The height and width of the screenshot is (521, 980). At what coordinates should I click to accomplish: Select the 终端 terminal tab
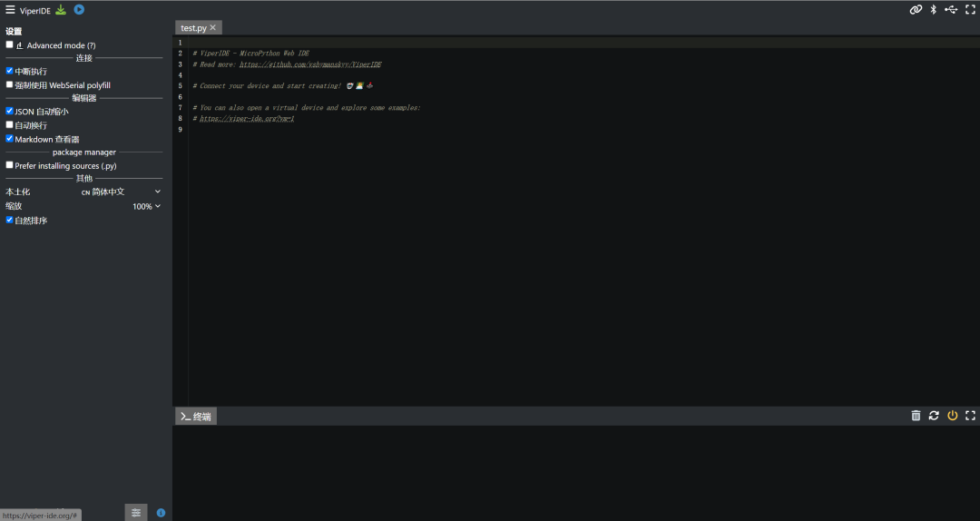[196, 417]
